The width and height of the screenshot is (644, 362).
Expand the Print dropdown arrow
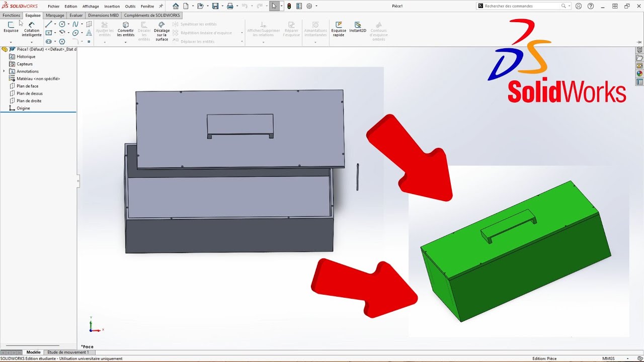pos(237,6)
